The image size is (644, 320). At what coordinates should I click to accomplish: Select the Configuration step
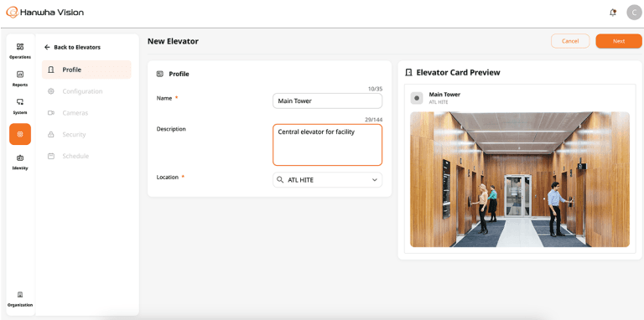click(x=86, y=91)
